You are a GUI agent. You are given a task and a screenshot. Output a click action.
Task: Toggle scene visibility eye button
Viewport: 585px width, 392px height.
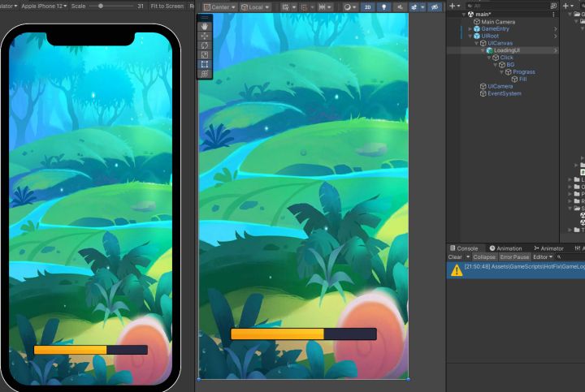[435, 7]
